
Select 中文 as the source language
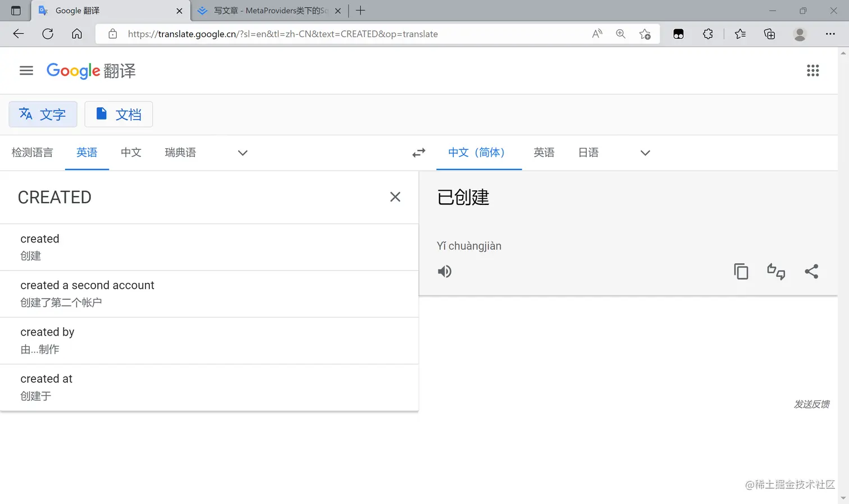pos(131,153)
